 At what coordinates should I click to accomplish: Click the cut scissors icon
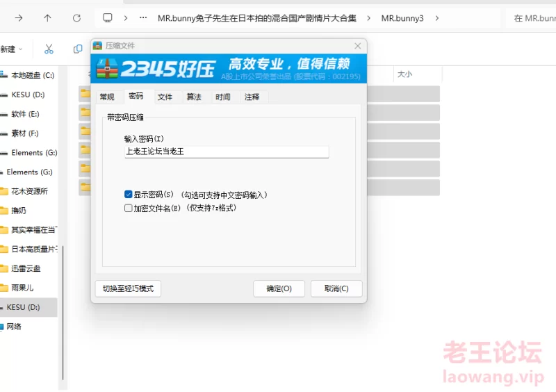(x=49, y=49)
